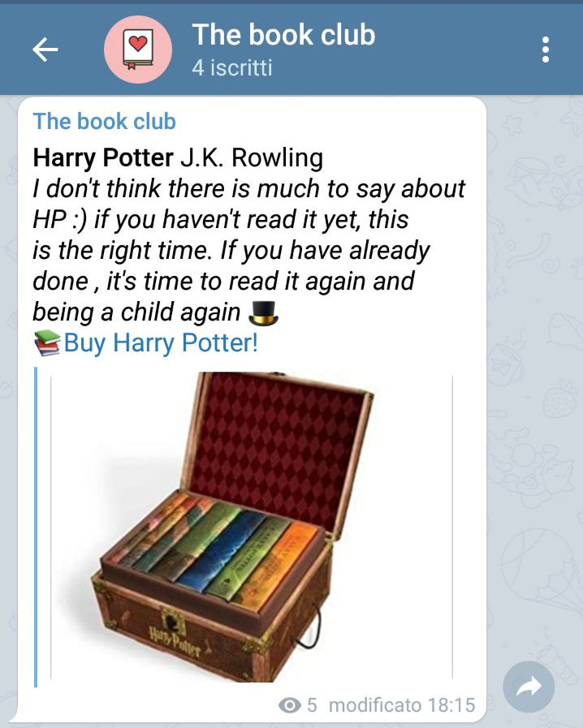Click the blue 'The book club' sender name
The height and width of the screenshot is (728, 583).
tap(104, 121)
